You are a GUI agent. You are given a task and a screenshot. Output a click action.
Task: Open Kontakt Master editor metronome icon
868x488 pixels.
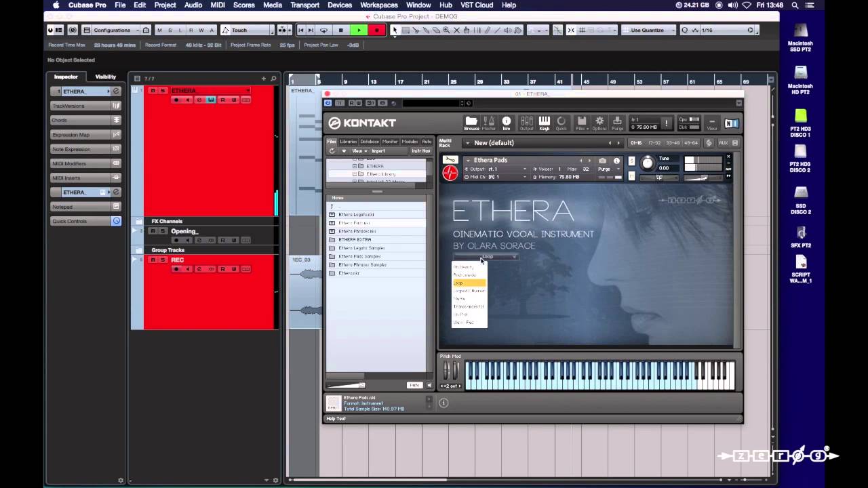[x=489, y=123]
